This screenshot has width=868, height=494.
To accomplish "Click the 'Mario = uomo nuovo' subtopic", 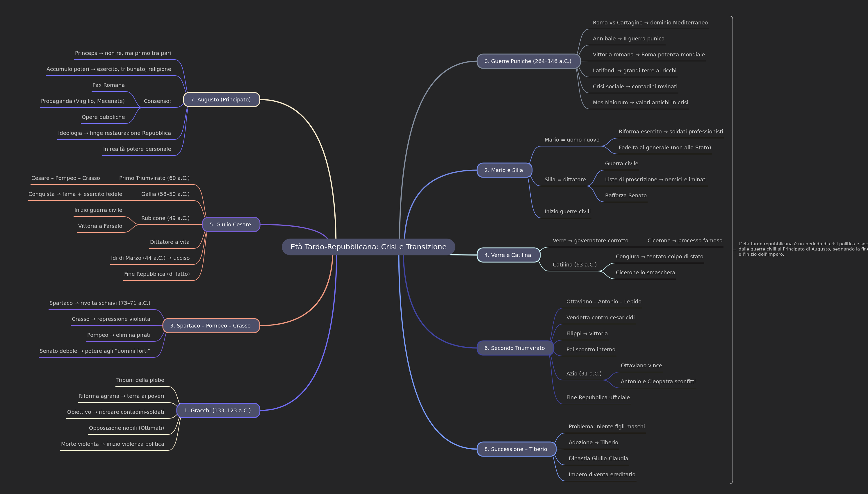I will 572,140.
